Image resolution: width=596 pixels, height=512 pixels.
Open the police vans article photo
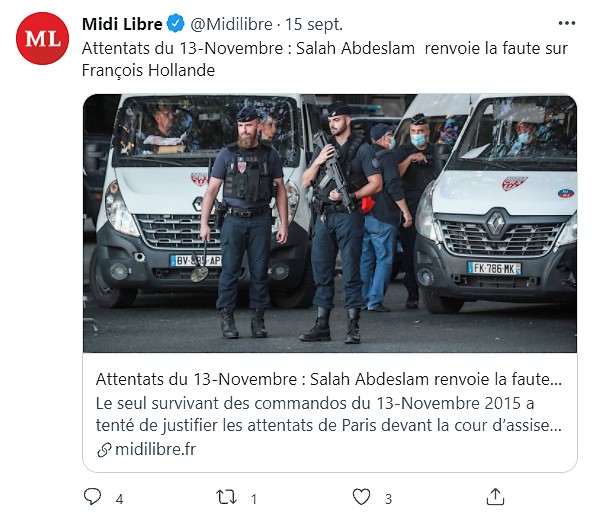coord(330,224)
